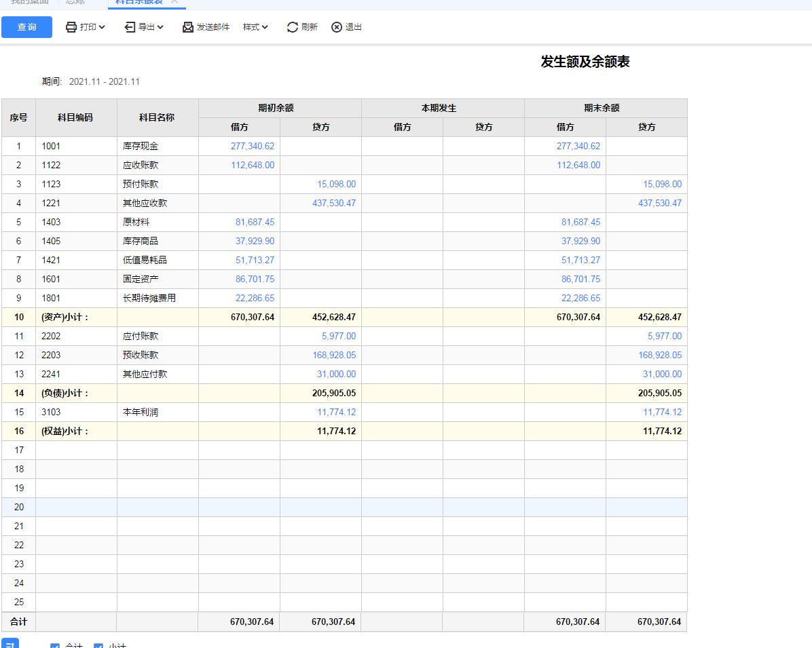Image resolution: width=812 pixels, height=648 pixels.
Task: Click opening debit 86,701.75 for 固定资产
Action: point(255,280)
